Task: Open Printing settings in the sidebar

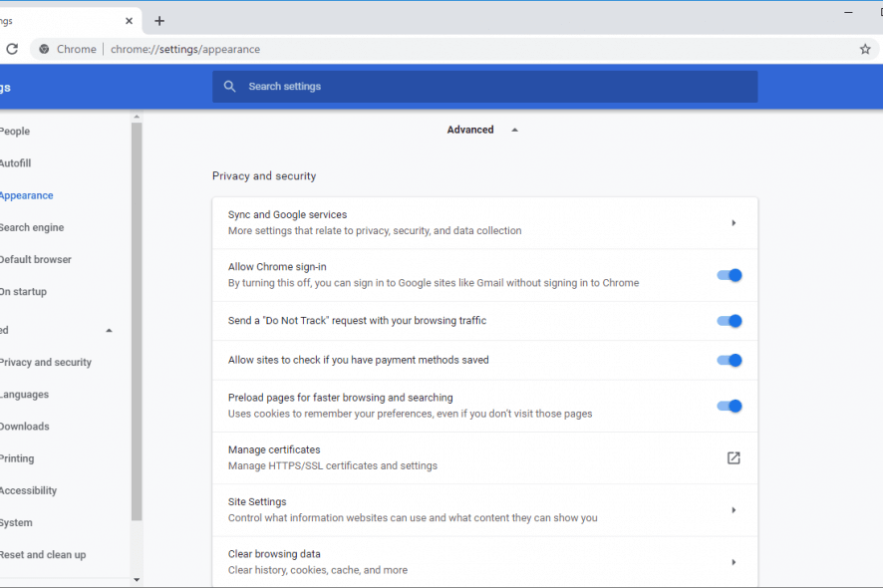Action: [17, 458]
